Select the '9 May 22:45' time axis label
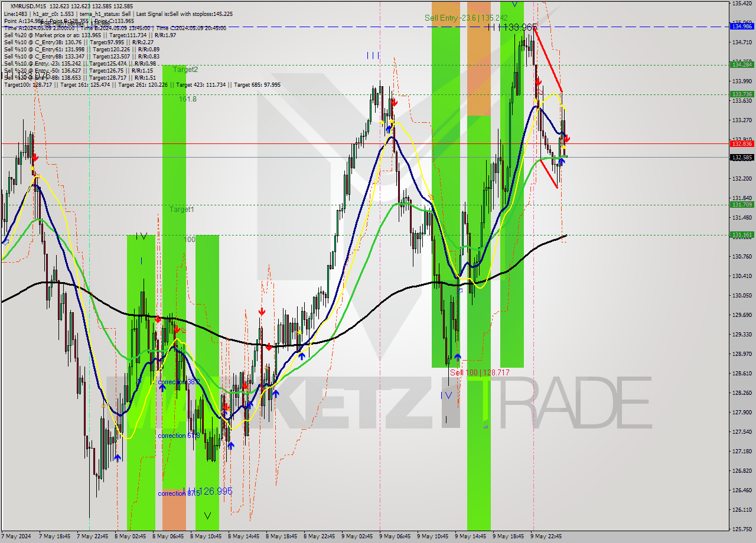Image resolution: width=756 pixels, height=543 pixels. coord(546,537)
